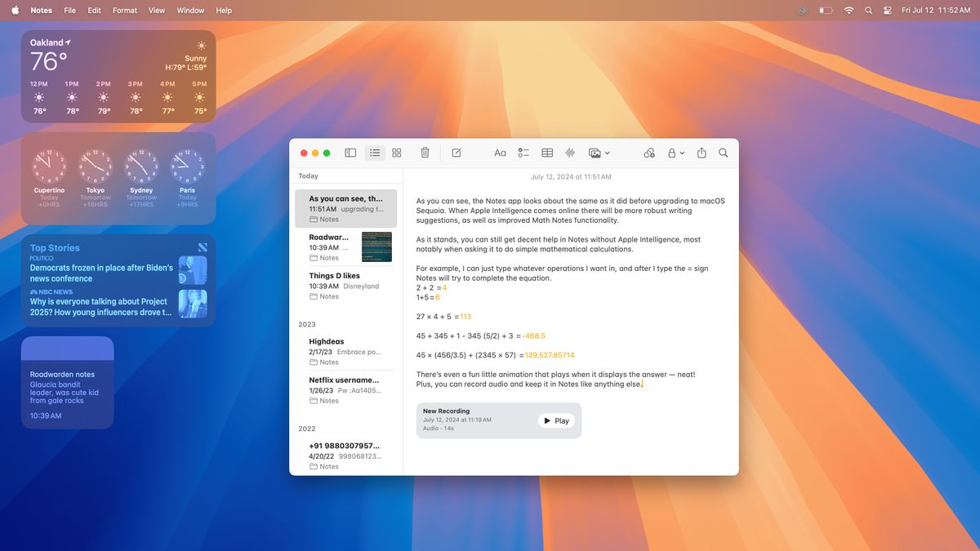Open the Roadwar... note in list

tap(346, 247)
